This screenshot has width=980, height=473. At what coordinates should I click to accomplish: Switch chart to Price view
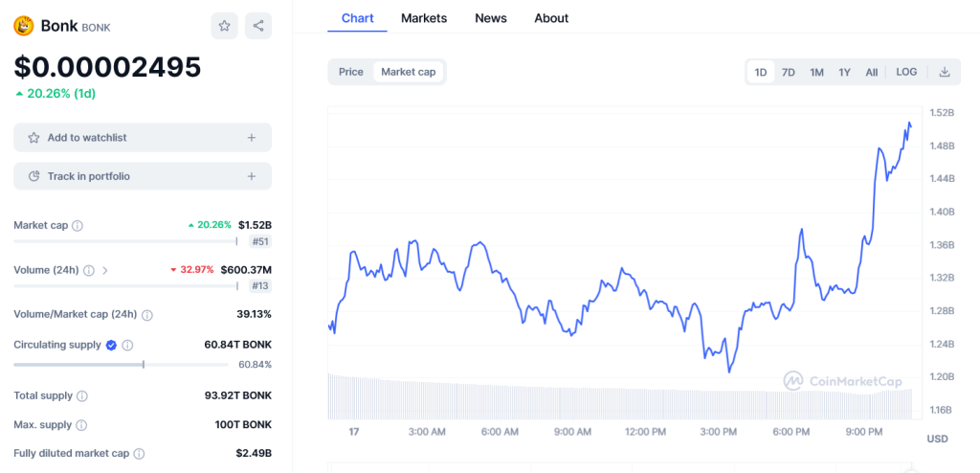(x=350, y=72)
